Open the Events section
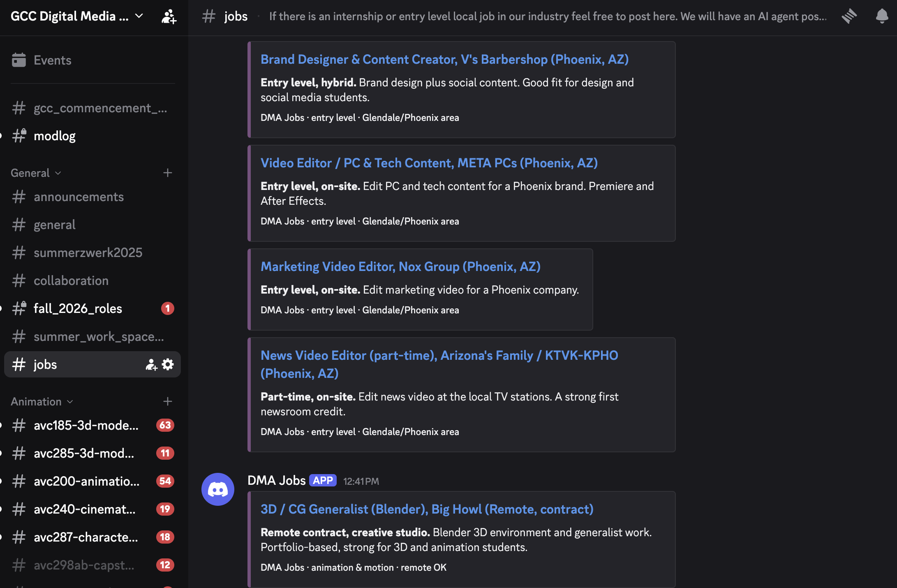This screenshot has width=897, height=588. 92,60
